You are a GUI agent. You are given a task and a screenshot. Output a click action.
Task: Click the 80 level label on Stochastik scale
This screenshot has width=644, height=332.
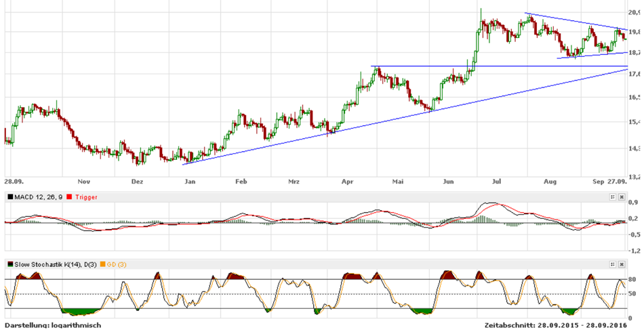(632, 279)
